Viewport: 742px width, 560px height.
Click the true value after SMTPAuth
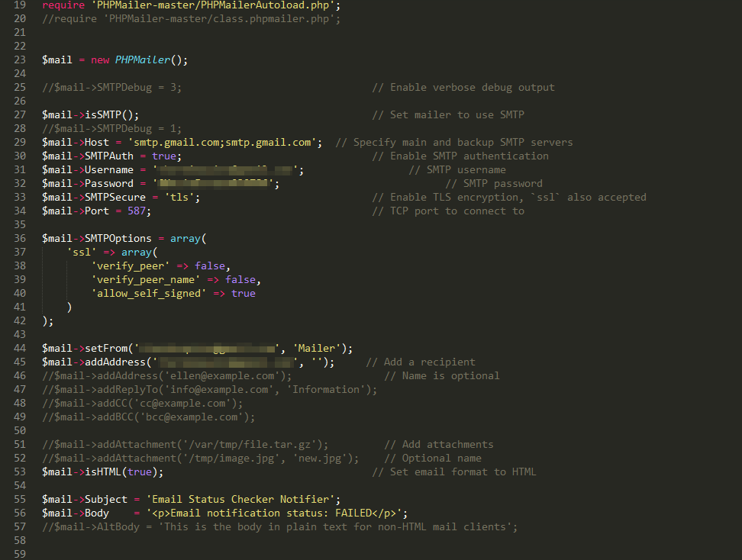(163, 156)
